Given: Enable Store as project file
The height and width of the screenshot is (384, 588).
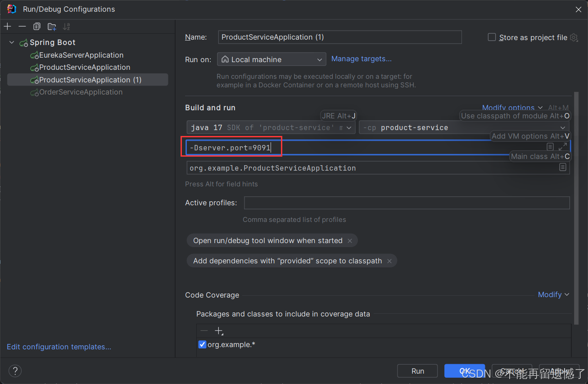Looking at the screenshot, I should (492, 37).
